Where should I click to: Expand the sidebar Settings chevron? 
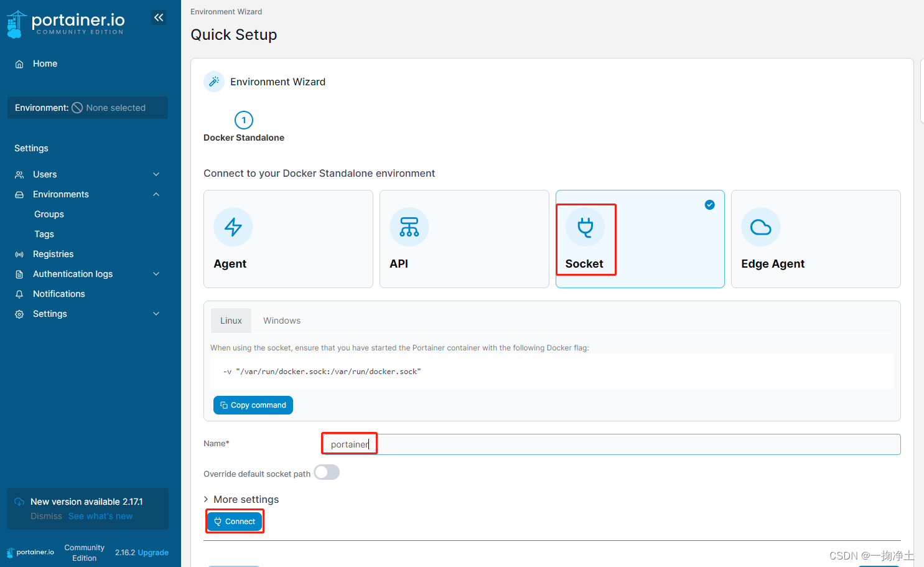point(156,314)
